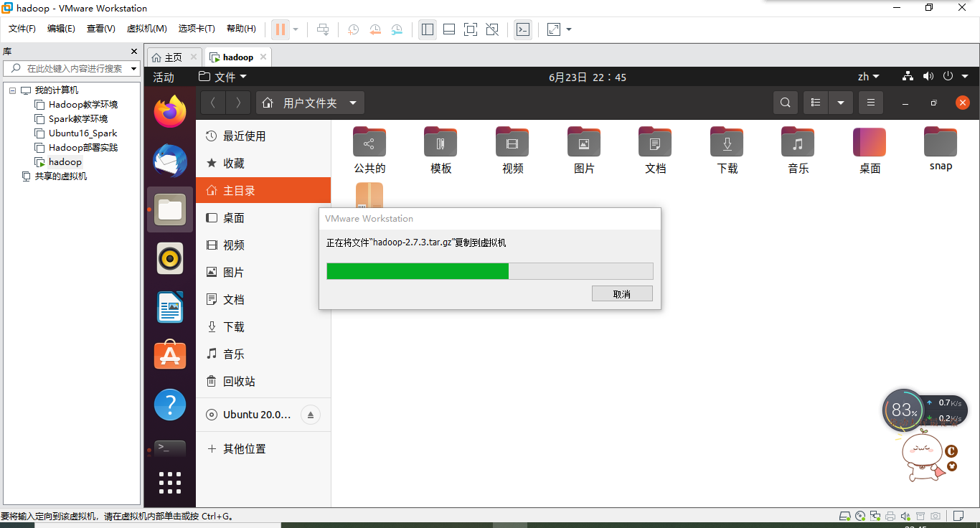Viewport: 980px width, 528px height.
Task: Toggle list view in Files
Action: 816,103
